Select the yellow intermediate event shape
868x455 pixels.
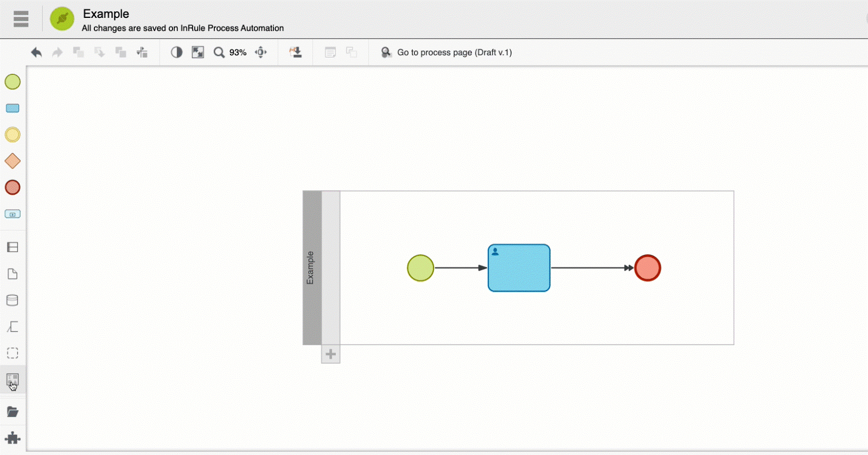pos(12,135)
